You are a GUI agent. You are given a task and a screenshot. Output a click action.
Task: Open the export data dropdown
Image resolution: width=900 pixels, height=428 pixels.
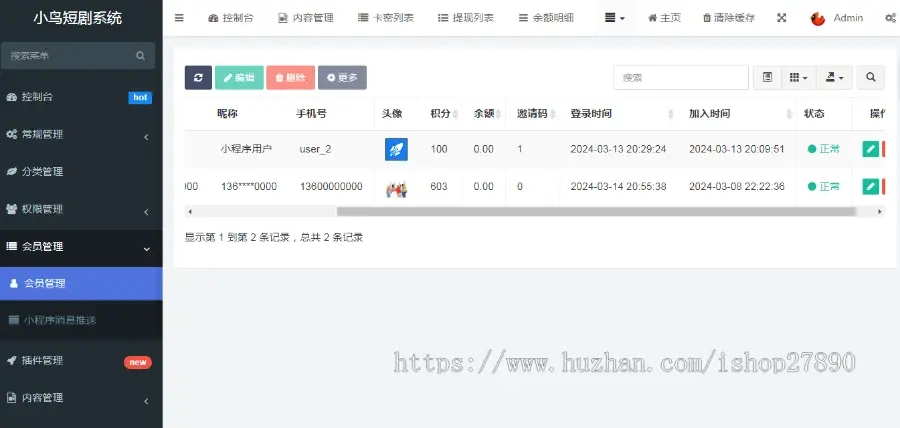(x=835, y=77)
